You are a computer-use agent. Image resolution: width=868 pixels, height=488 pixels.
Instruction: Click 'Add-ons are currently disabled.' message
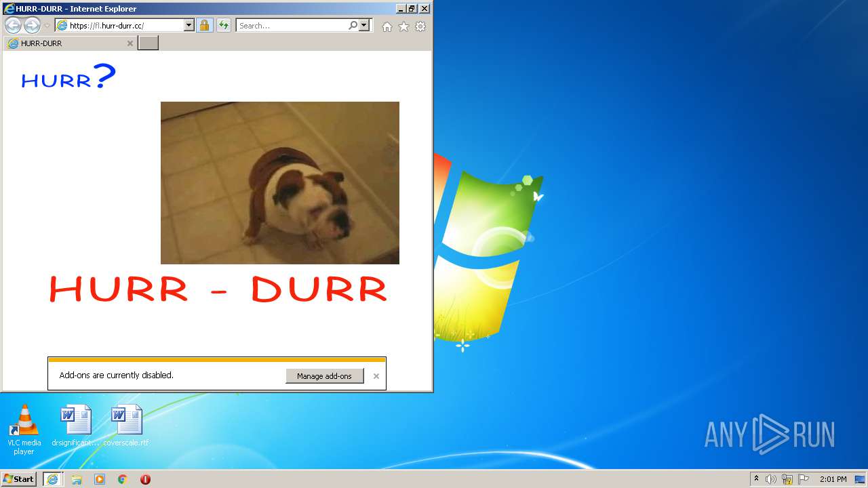pyautogui.click(x=117, y=375)
